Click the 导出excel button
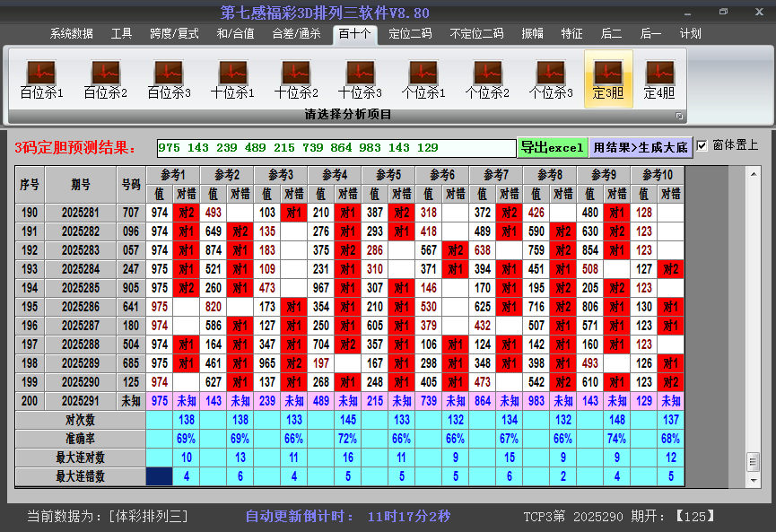Viewport: 776px width, 532px height. [x=553, y=145]
